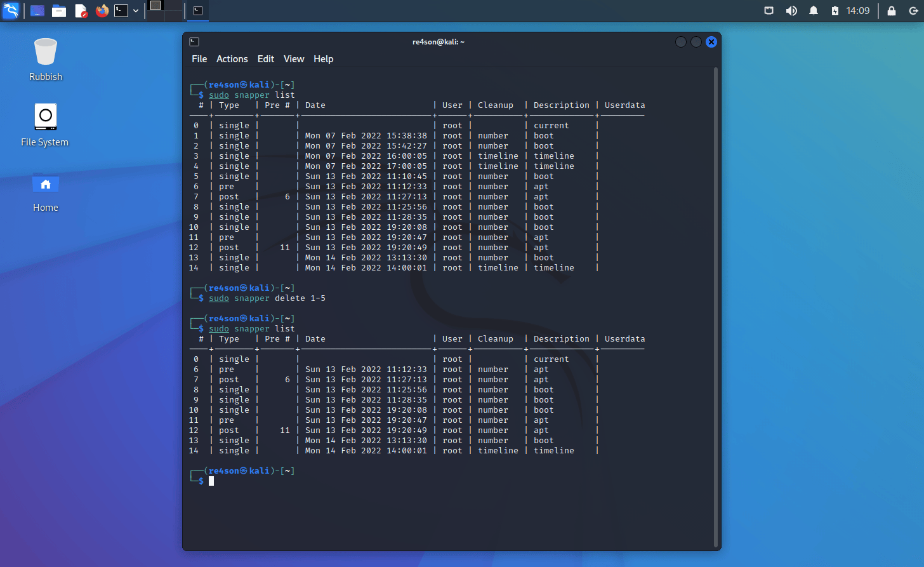
Task: Open the Actions menu in terminal
Action: (232, 59)
